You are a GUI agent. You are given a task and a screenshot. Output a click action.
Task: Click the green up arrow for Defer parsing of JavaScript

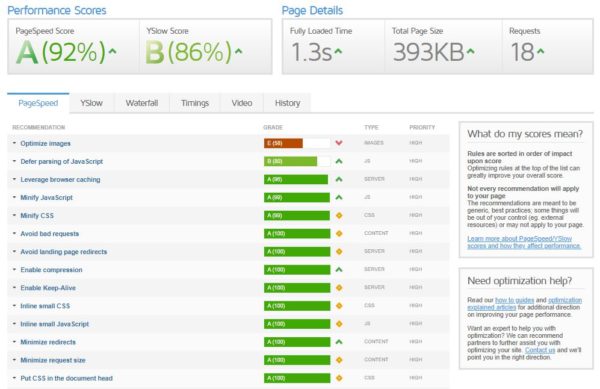[339, 161]
